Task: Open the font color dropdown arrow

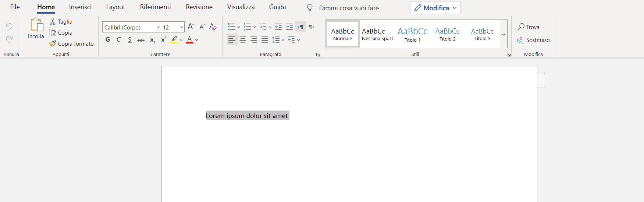Action: point(197,40)
